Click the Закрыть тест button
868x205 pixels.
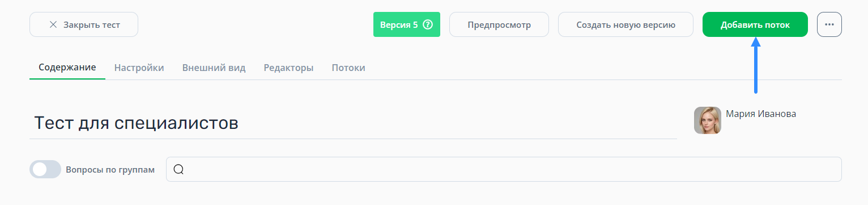pos(84,24)
